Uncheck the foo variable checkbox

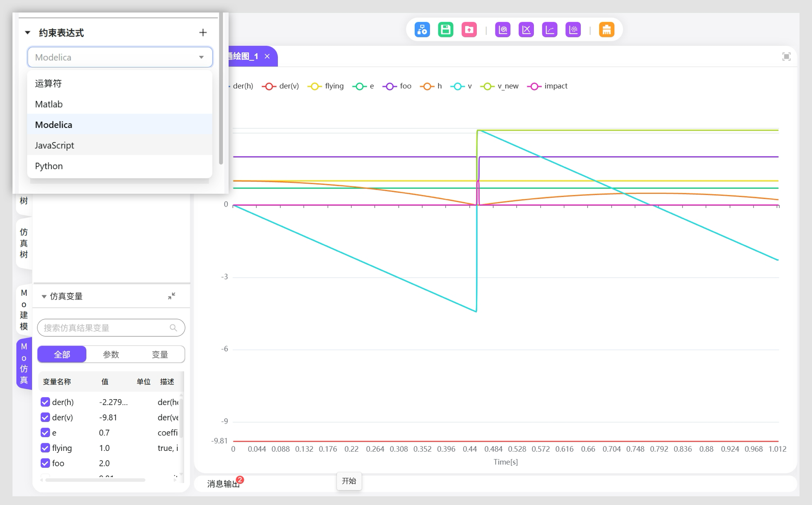coord(45,463)
